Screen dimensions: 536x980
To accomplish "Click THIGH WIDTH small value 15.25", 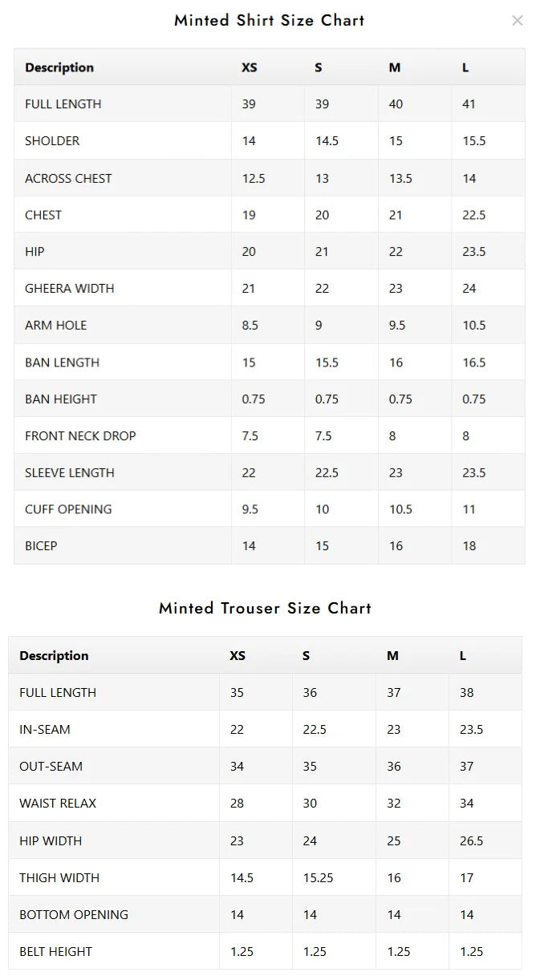I will pos(318,878).
